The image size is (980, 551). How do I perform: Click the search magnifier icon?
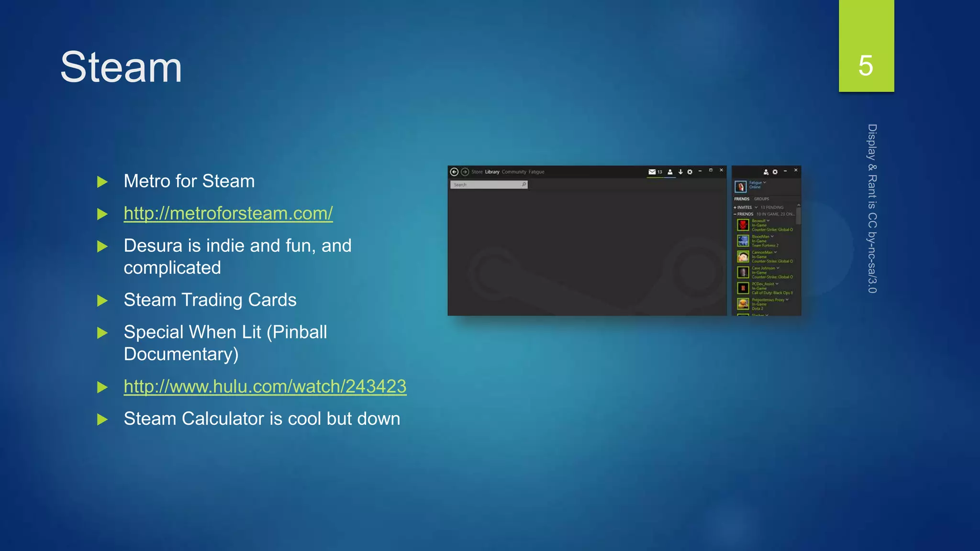[x=524, y=185]
